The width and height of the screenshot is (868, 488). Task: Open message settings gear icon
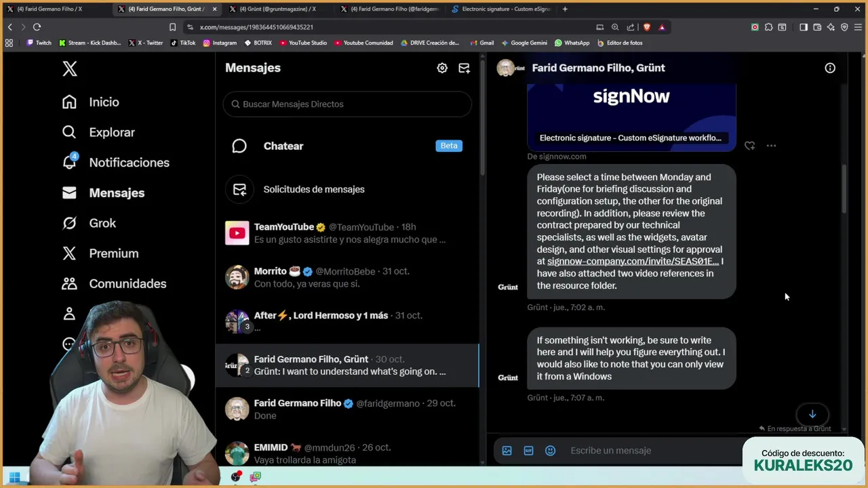point(442,68)
